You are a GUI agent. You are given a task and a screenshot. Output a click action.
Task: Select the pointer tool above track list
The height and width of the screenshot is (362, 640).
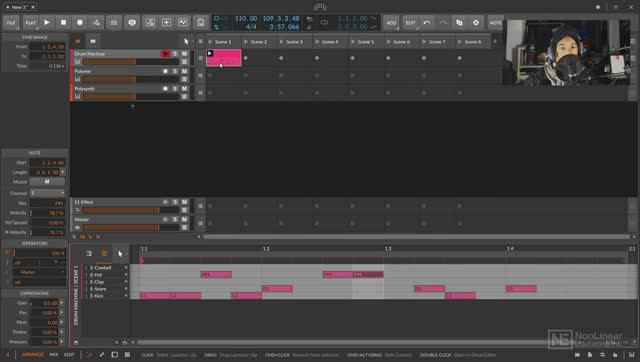186,41
